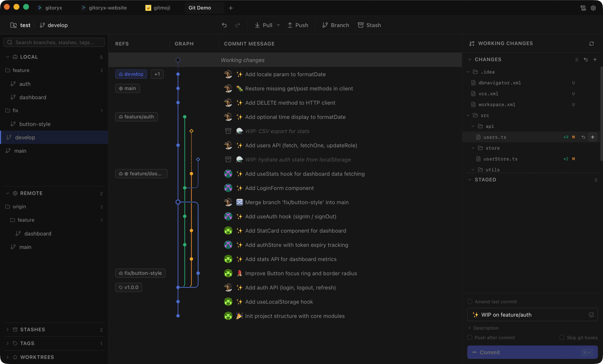The width and height of the screenshot is (603, 364).
Task: Switch to the gitoryx-website tab
Action: (x=104, y=8)
